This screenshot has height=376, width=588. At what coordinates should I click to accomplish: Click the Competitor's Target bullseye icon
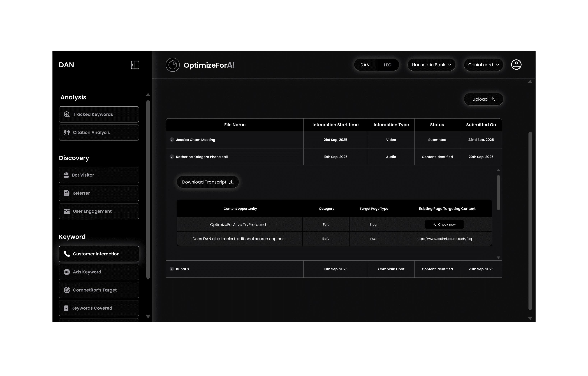coord(67,290)
